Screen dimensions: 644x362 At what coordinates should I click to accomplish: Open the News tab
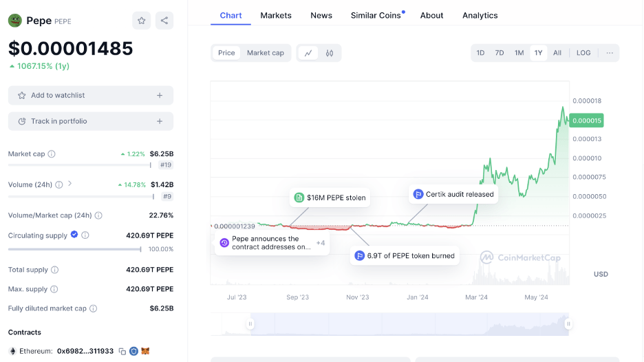tap(321, 16)
